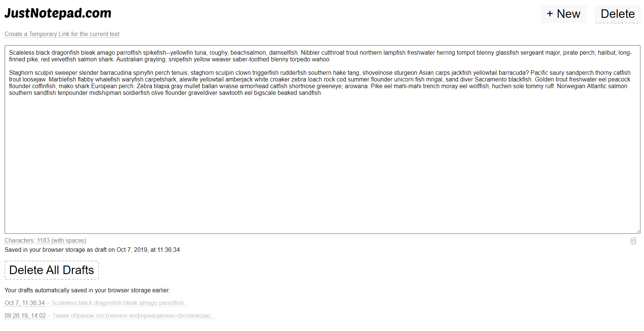This screenshot has height=331, width=644.
Task: Click the JustNotepad.com logo
Action: click(x=58, y=13)
